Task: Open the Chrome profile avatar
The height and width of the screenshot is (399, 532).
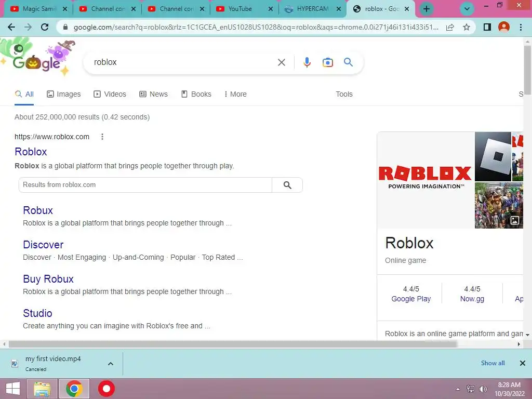Action: (504, 27)
